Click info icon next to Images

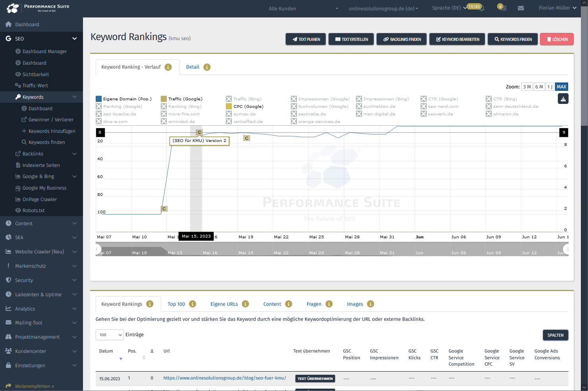point(370,304)
